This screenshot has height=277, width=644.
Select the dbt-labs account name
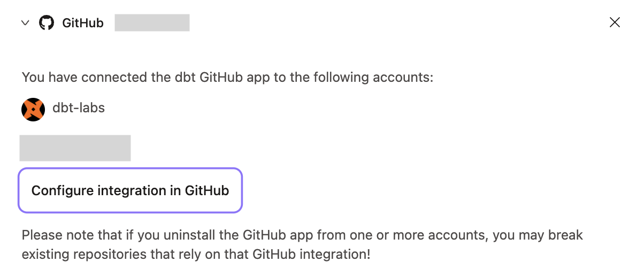click(x=79, y=108)
